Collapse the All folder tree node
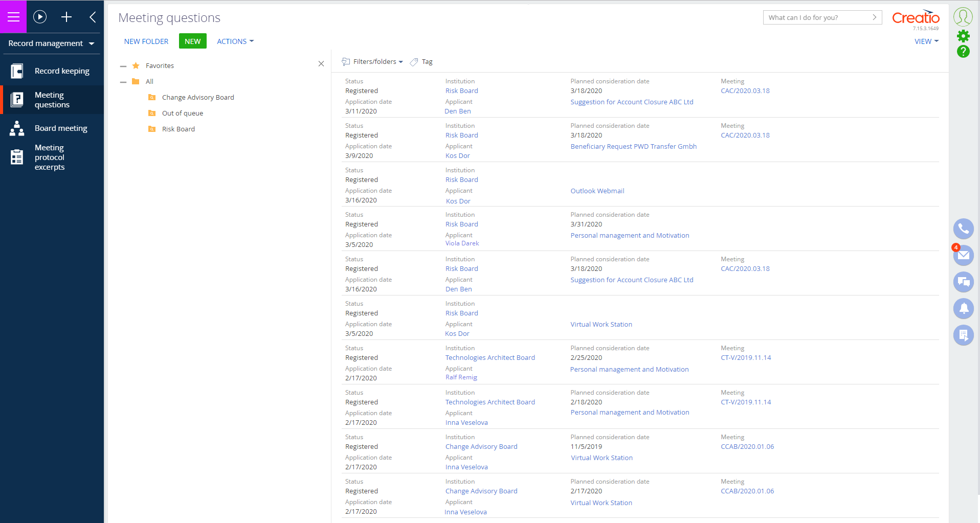Image resolution: width=980 pixels, height=523 pixels. (x=123, y=82)
